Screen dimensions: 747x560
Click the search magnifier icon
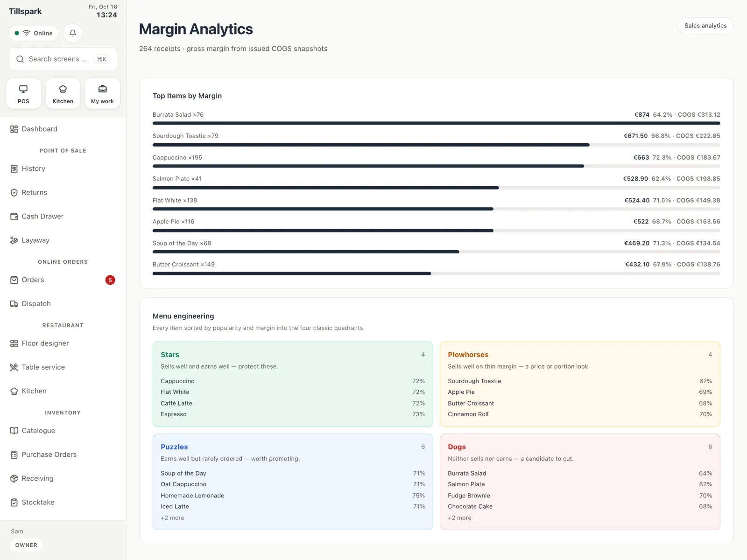coord(20,59)
